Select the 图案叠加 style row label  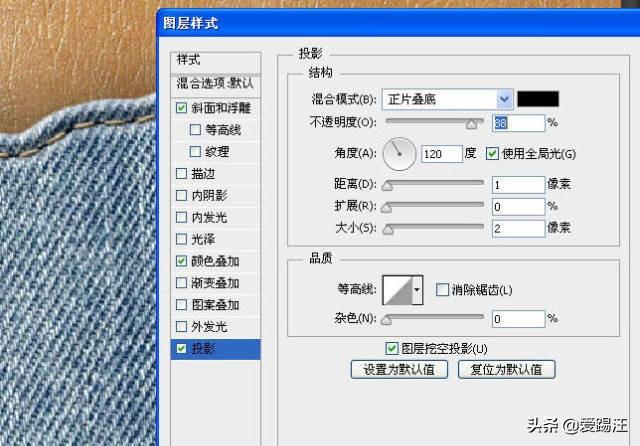click(x=215, y=305)
